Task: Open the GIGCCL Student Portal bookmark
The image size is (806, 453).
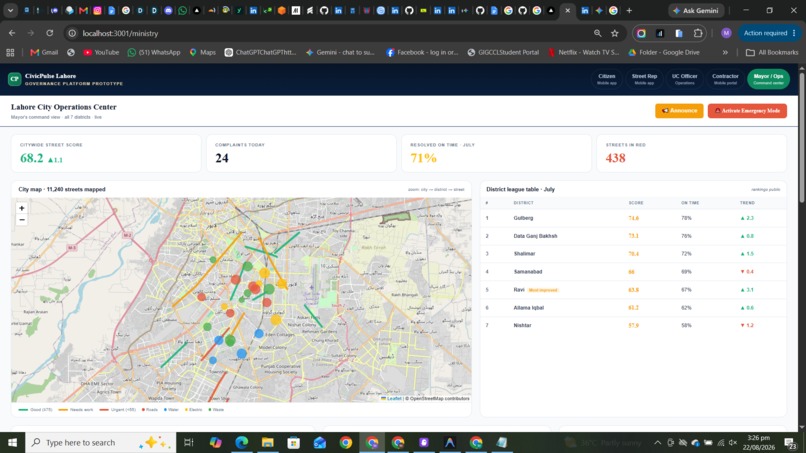Action: pyautogui.click(x=503, y=52)
